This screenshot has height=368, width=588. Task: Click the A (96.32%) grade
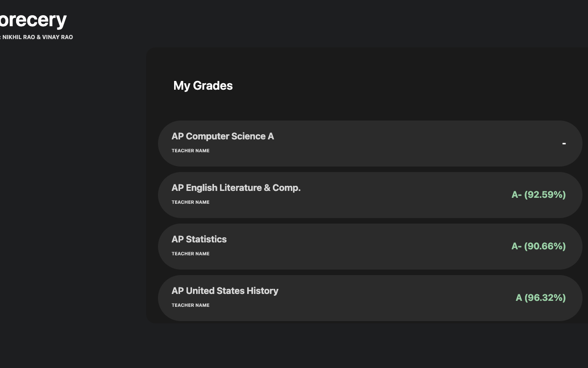(x=540, y=298)
